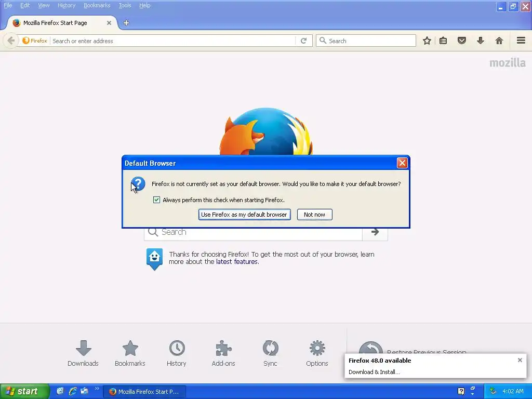Click the bookmark star icon in toolbar
Viewport: 532px width, 399px height.
(x=427, y=41)
